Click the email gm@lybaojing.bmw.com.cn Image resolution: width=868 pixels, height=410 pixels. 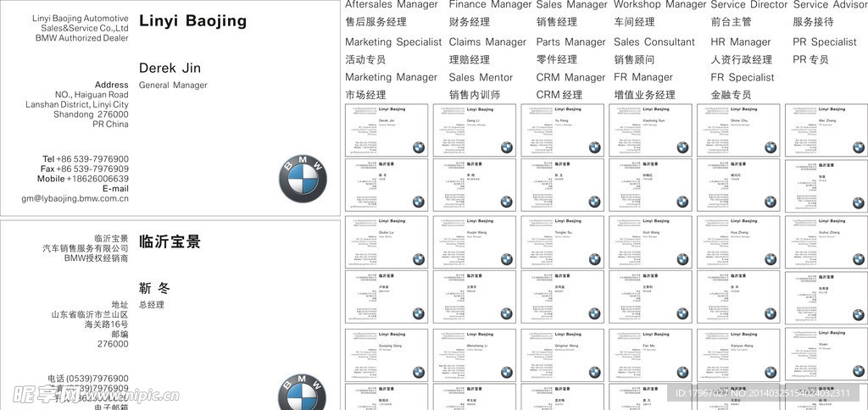pos(75,198)
